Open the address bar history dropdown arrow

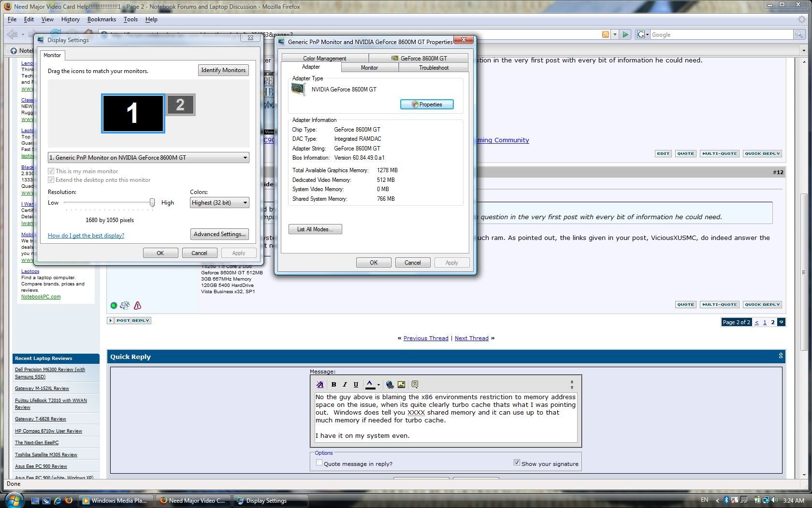615,34
